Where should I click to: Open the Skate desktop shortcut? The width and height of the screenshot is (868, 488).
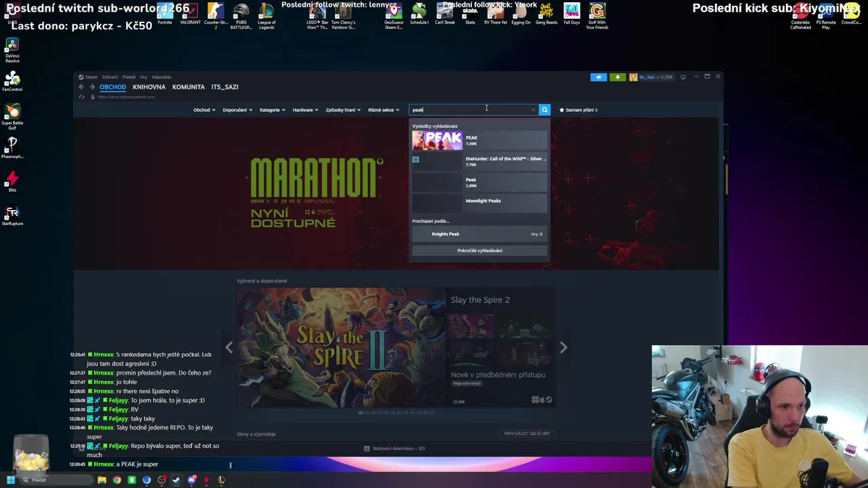click(x=470, y=14)
